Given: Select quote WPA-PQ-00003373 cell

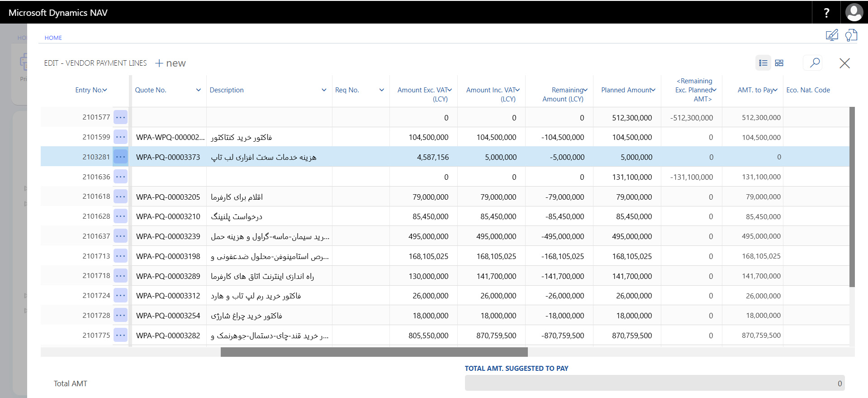Looking at the screenshot, I should click(x=168, y=157).
